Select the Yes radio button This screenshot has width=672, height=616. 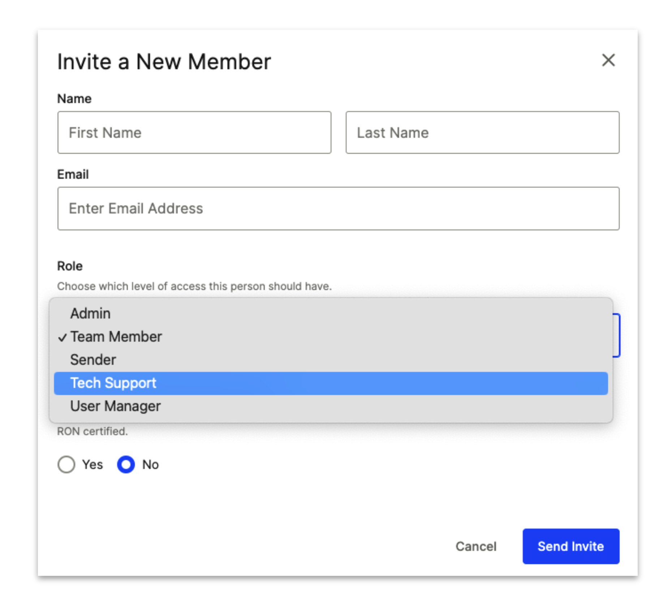pos(66,464)
